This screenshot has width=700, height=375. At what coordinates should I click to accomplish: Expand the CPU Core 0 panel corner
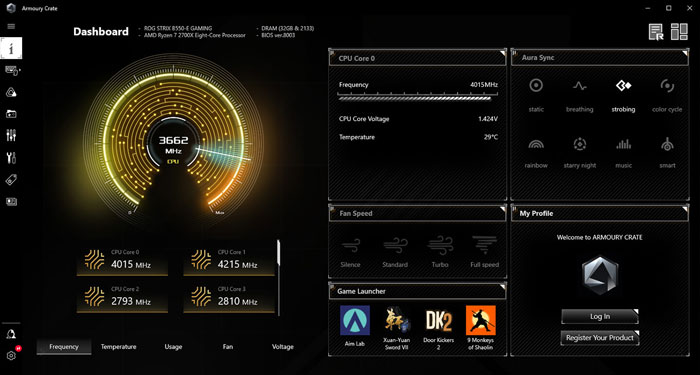(503, 53)
